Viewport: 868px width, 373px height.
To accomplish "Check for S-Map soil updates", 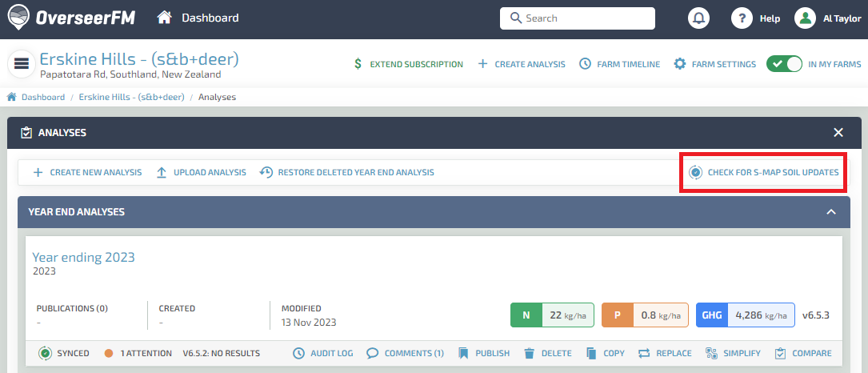I will coord(763,172).
